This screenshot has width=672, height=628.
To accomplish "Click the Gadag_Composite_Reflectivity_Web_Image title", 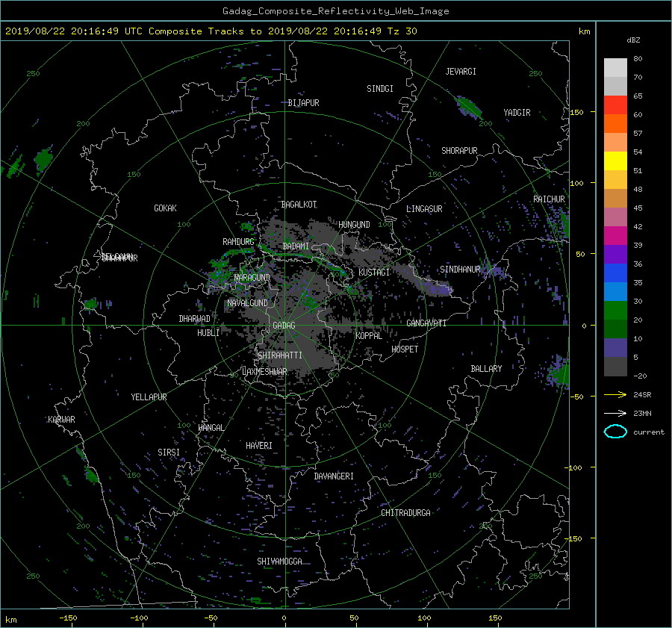I will 336,11.
